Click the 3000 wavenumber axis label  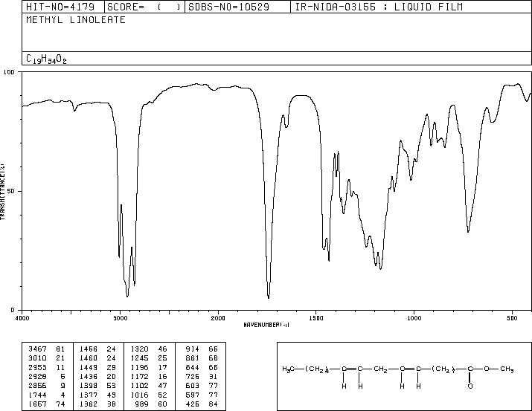click(120, 318)
